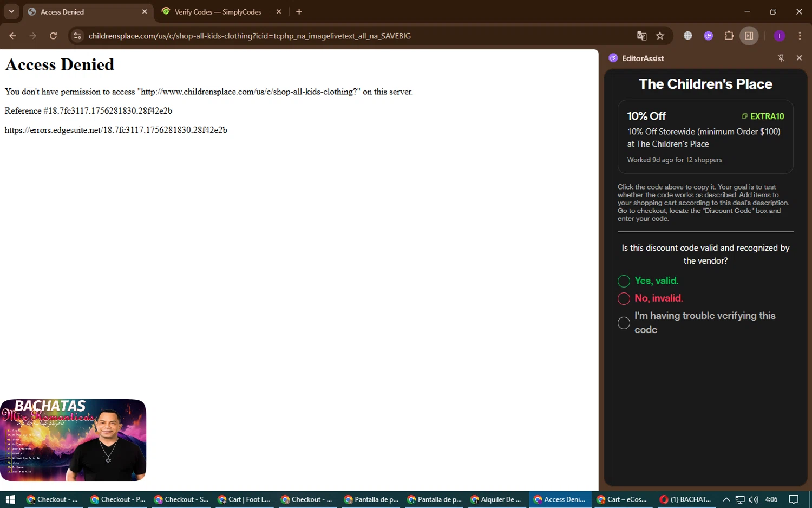Switch to "Cart – eCos..." taskbar window

point(622,499)
